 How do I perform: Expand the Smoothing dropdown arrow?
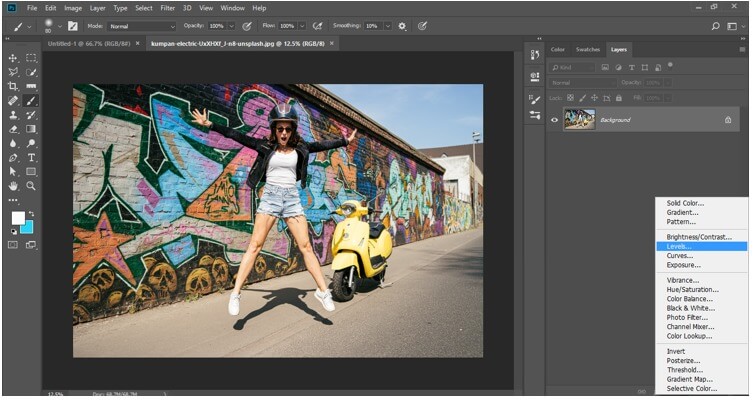click(x=388, y=26)
